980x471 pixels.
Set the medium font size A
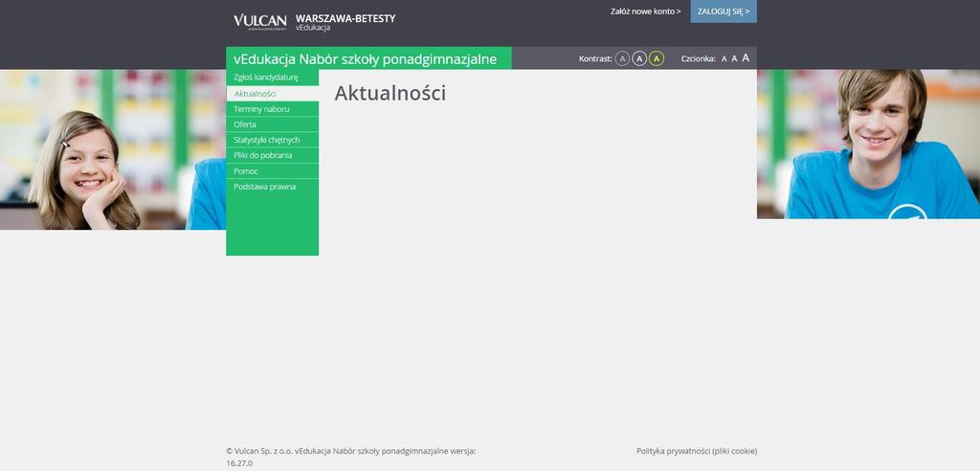(734, 58)
